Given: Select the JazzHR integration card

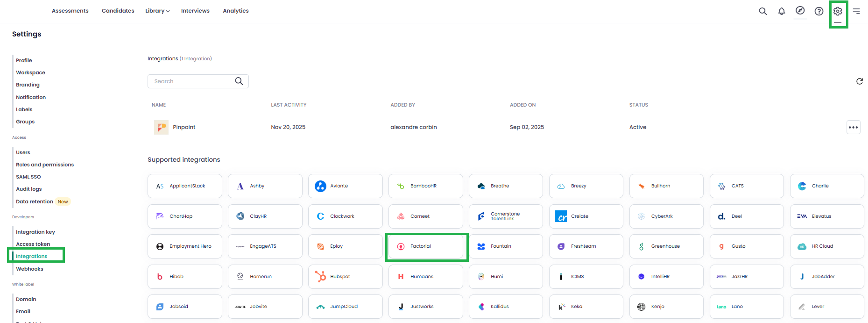Looking at the screenshot, I should 747,276.
